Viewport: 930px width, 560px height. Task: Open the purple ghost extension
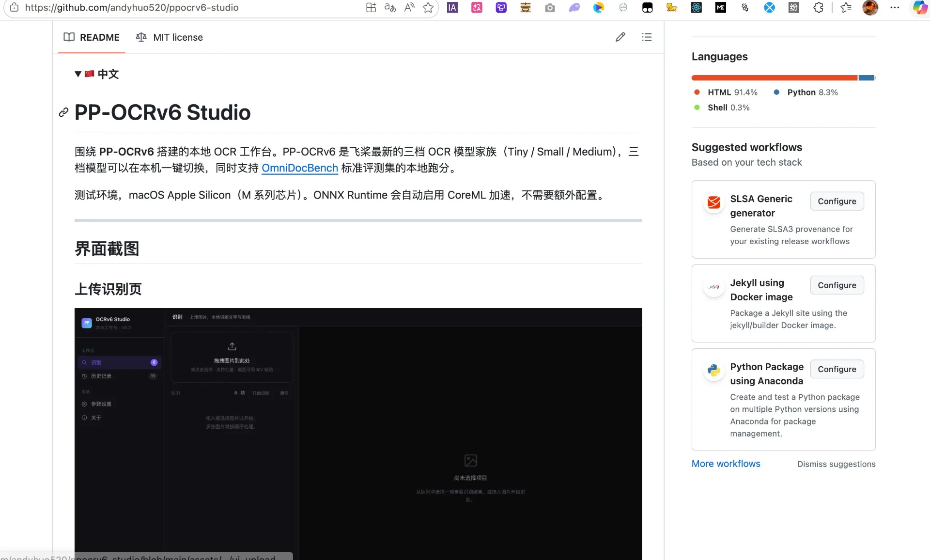(x=574, y=7)
